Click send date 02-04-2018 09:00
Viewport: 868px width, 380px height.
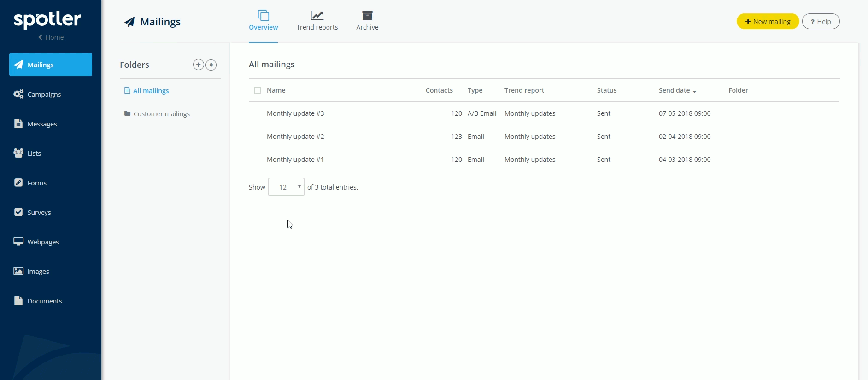pyautogui.click(x=685, y=137)
